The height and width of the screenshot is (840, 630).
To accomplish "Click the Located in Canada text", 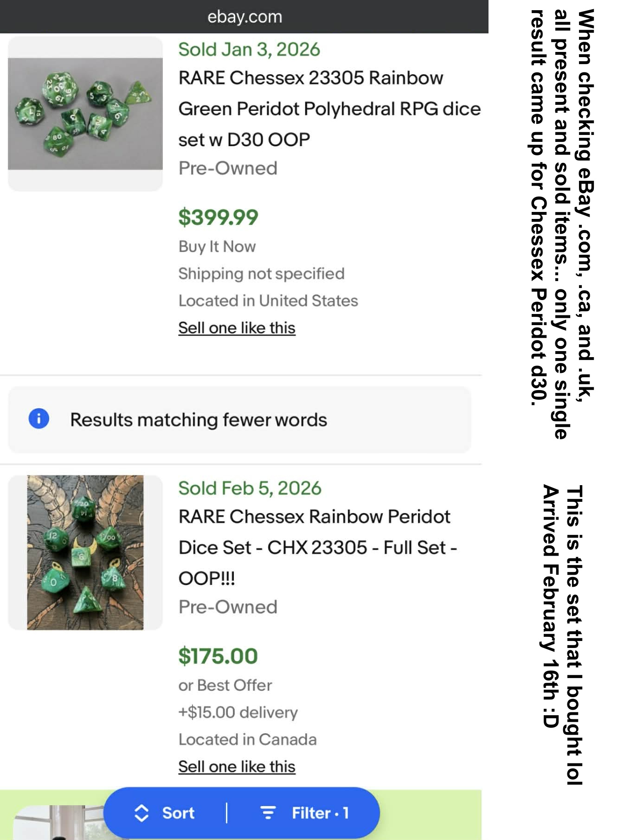I will [x=247, y=739].
